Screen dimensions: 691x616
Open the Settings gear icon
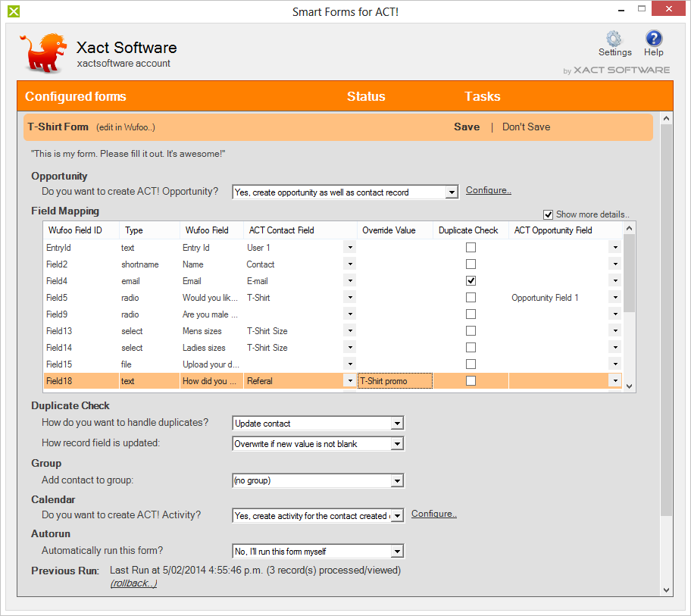click(x=614, y=39)
